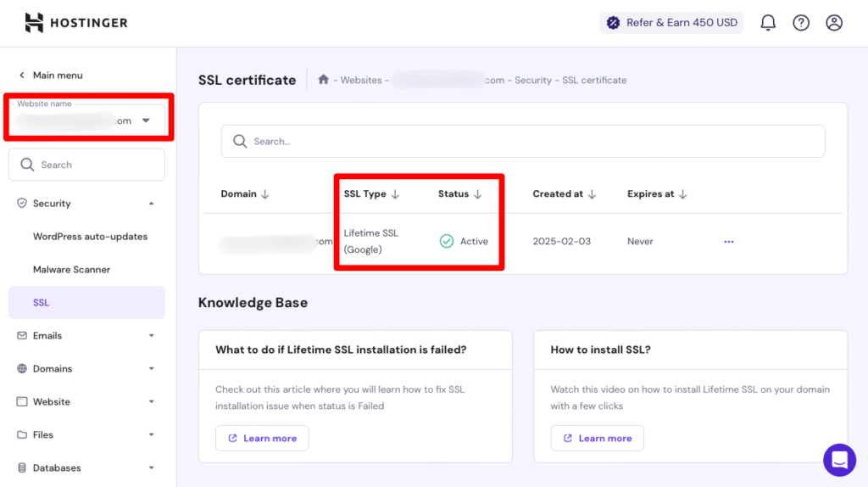Image resolution: width=868 pixels, height=487 pixels.
Task: Collapse the Security section
Action: click(x=151, y=204)
